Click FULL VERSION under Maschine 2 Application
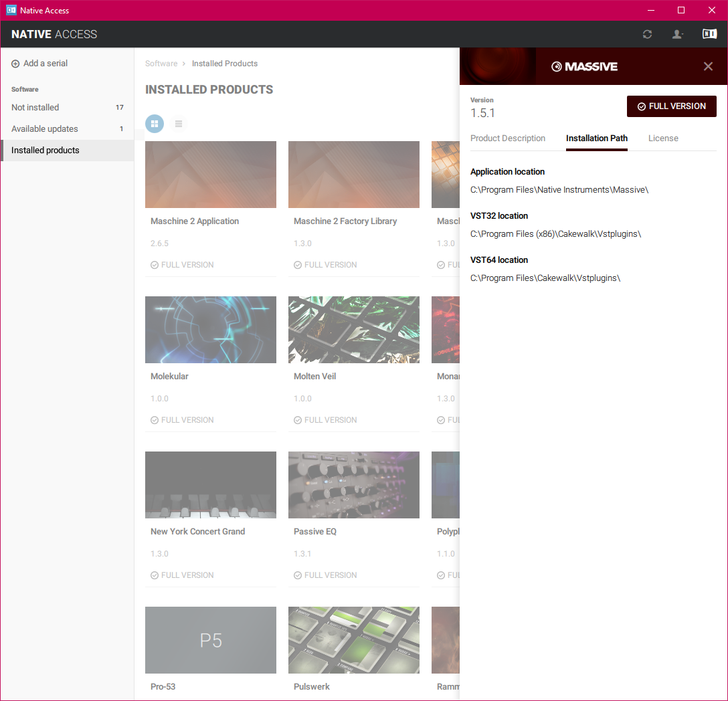This screenshot has height=701, width=728. (x=182, y=265)
